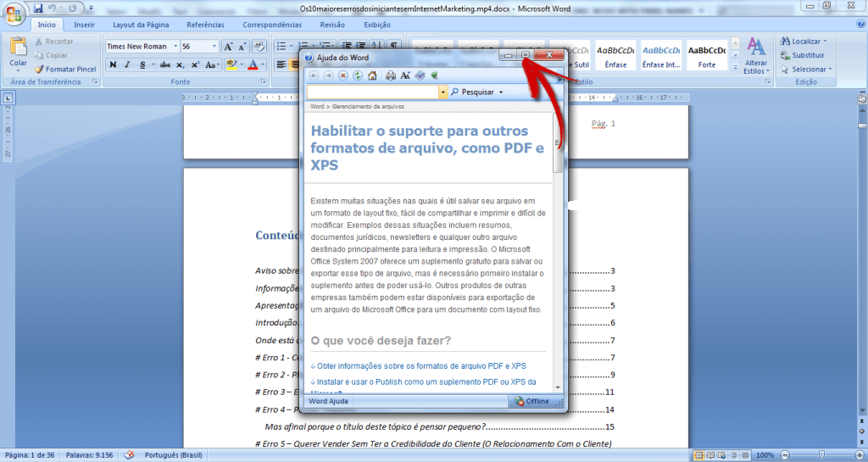Select the Ênfase style

[x=615, y=56]
